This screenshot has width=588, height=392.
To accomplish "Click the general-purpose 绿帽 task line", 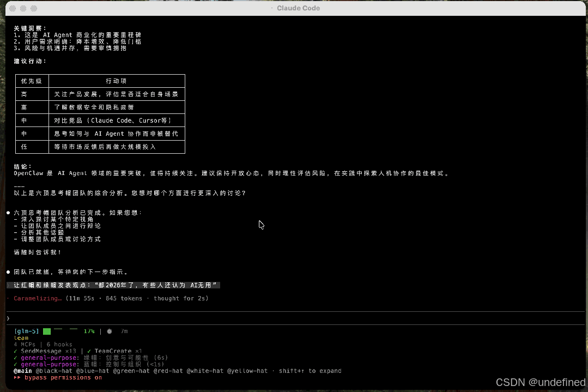I will [x=94, y=358].
